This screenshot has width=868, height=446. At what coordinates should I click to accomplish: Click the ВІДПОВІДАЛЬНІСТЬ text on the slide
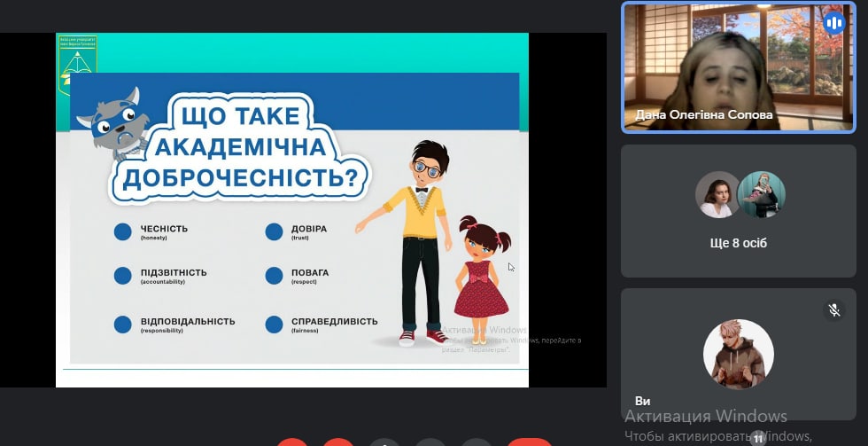[188, 322]
